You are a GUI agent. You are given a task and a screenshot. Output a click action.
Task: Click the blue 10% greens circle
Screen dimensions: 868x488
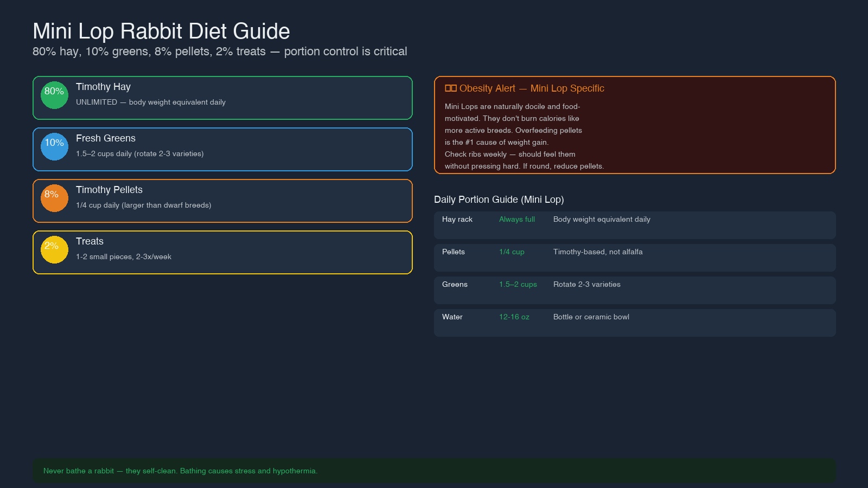54,147
